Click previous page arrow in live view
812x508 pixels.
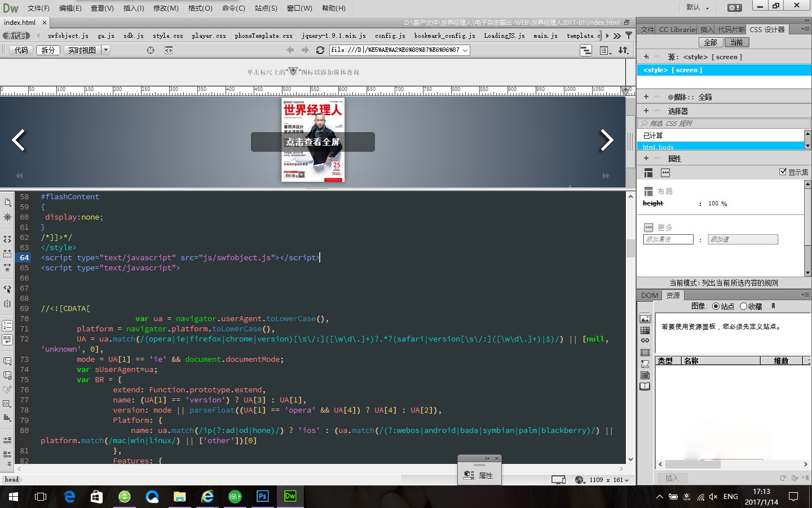coord(19,140)
